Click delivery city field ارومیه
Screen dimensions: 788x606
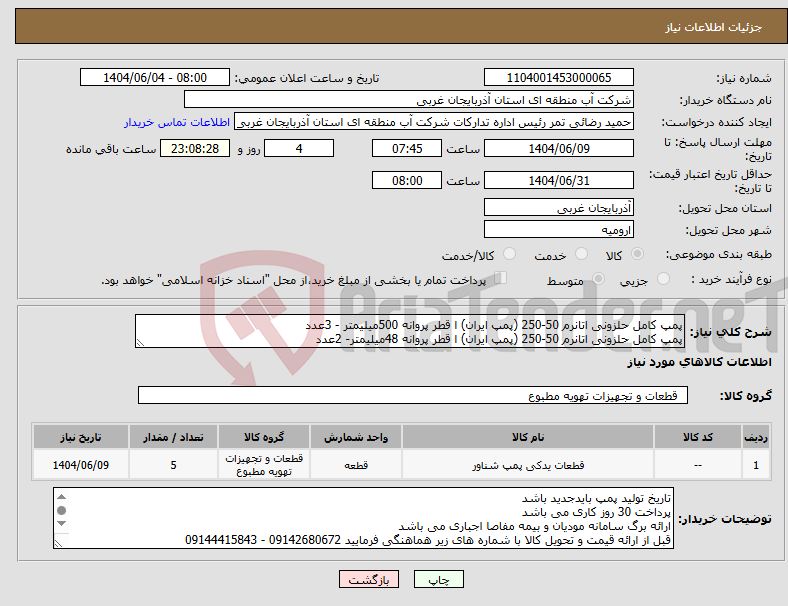[558, 230]
